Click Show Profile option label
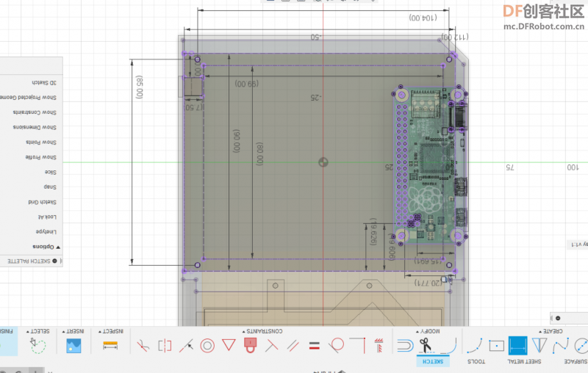The image size is (588, 373). point(40,157)
